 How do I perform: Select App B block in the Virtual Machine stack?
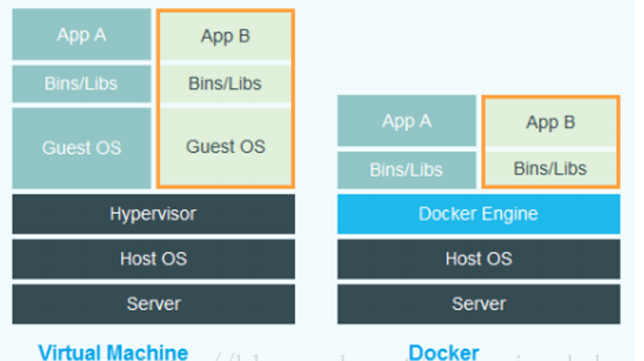point(225,37)
